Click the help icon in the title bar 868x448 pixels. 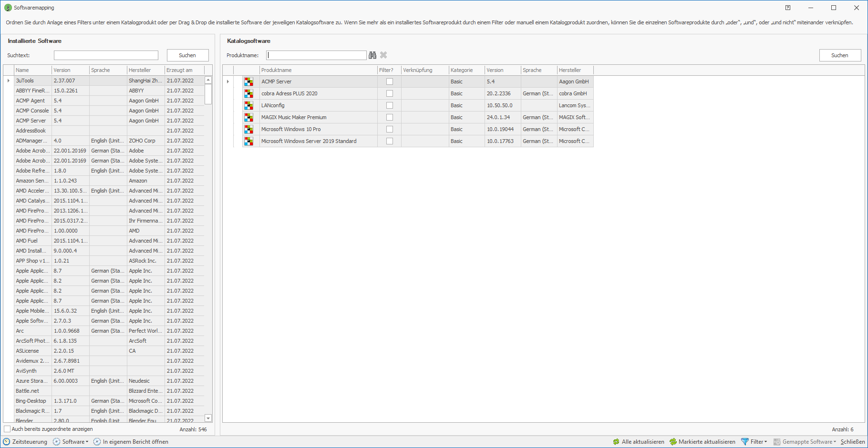pos(788,8)
